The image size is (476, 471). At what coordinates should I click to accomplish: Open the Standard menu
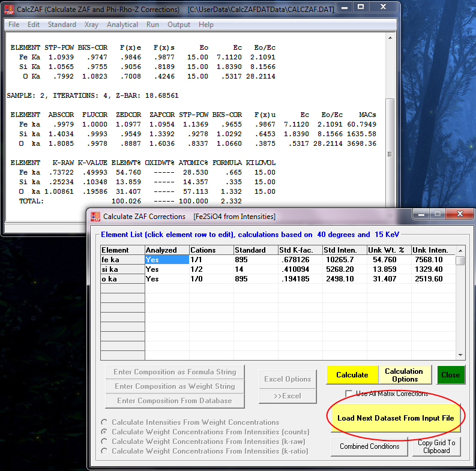(62, 25)
